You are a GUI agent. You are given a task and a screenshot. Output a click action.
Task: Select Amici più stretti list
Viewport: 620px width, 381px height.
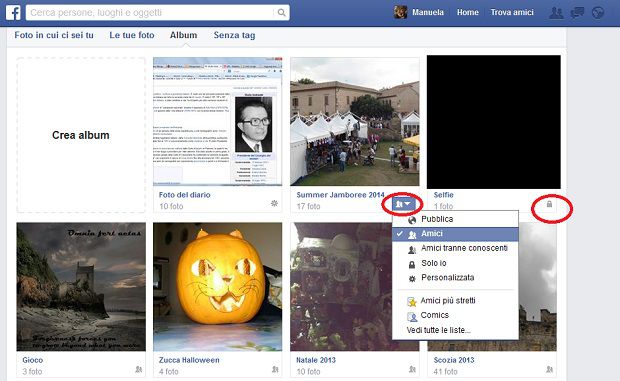pos(455,301)
